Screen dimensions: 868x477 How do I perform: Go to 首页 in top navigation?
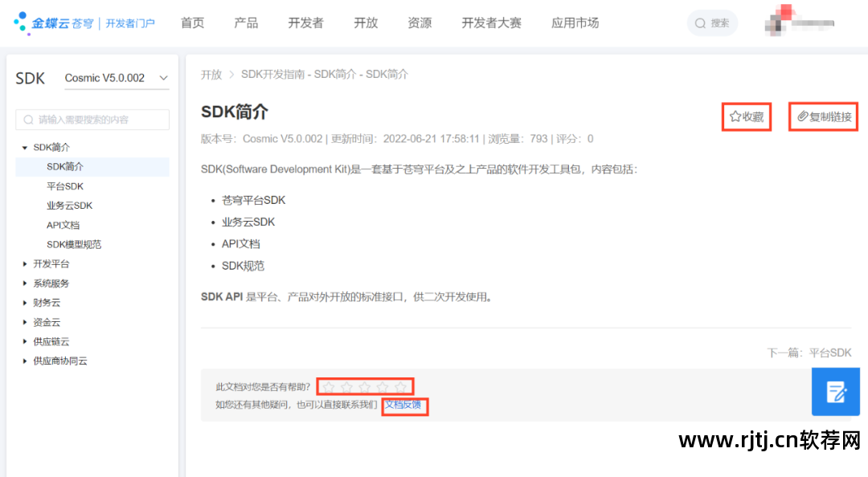192,23
